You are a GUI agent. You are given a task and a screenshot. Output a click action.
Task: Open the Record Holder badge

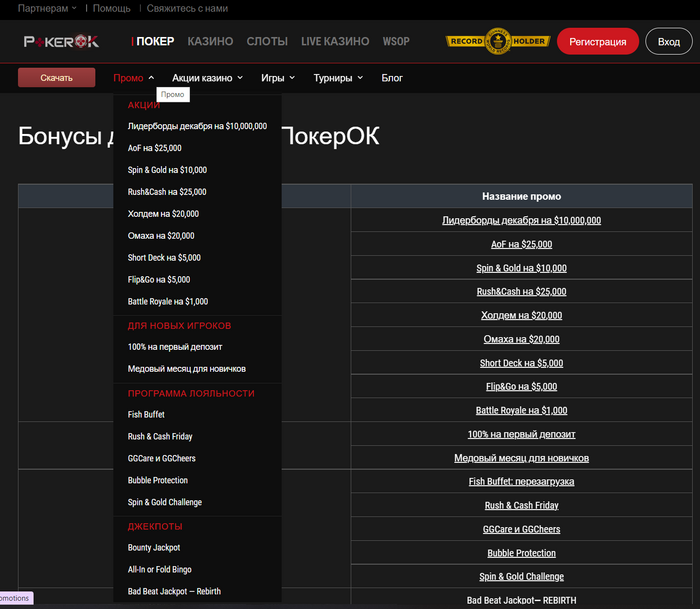[498, 41]
